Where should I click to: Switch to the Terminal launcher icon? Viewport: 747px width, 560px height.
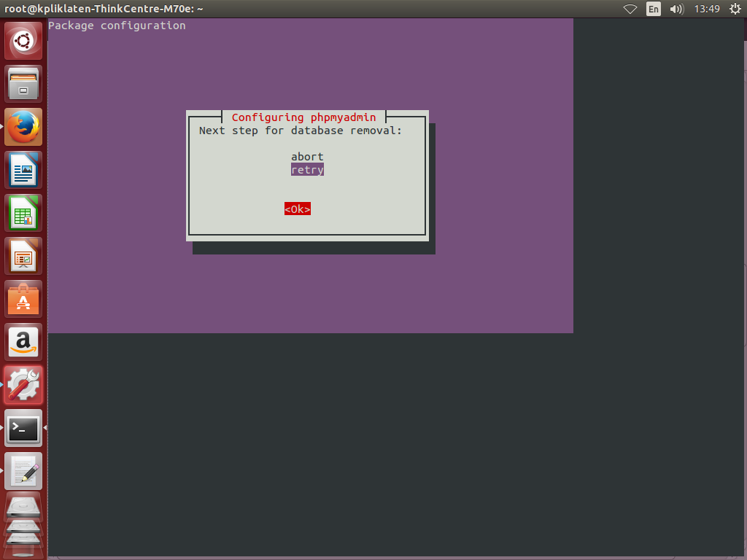coord(23,428)
